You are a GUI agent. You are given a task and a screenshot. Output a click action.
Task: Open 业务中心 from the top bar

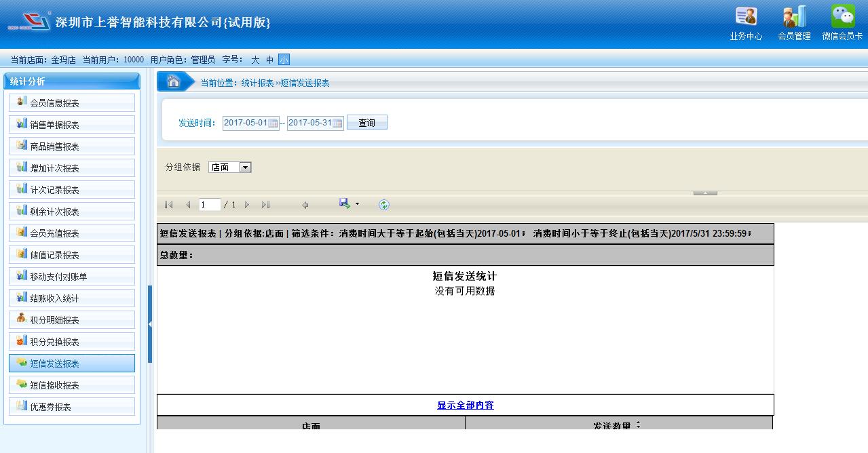tap(746, 22)
